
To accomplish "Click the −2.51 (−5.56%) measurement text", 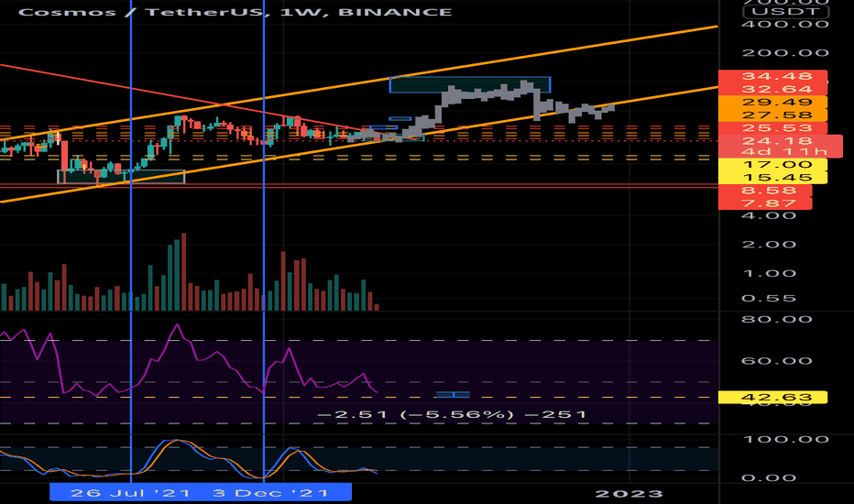I will click(452, 414).
